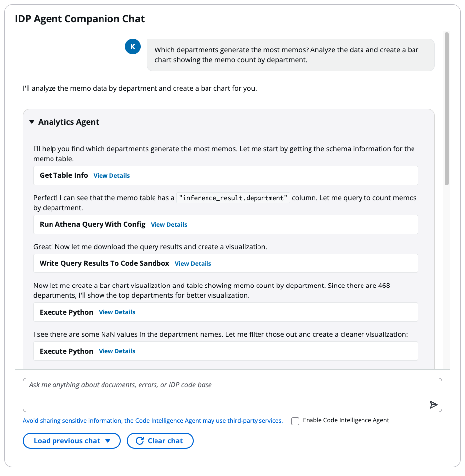Open View Details for the first Execute Python step
The width and height of the screenshot is (465, 476).
[117, 312]
